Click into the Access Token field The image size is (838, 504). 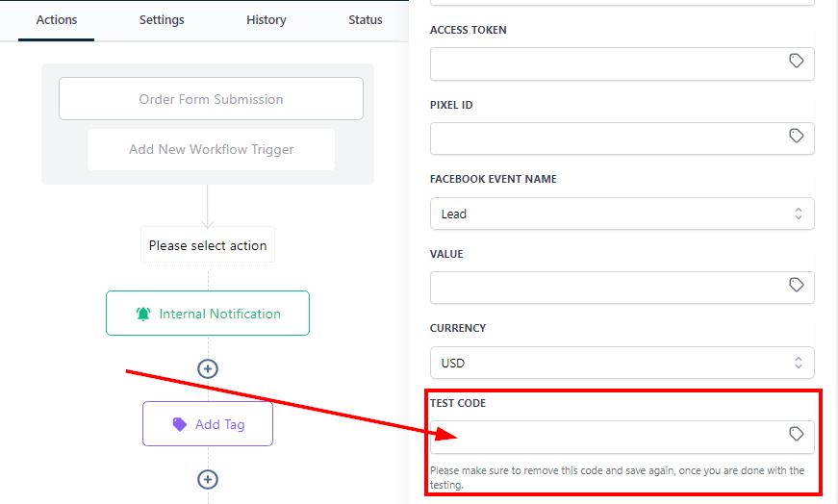coord(606,63)
